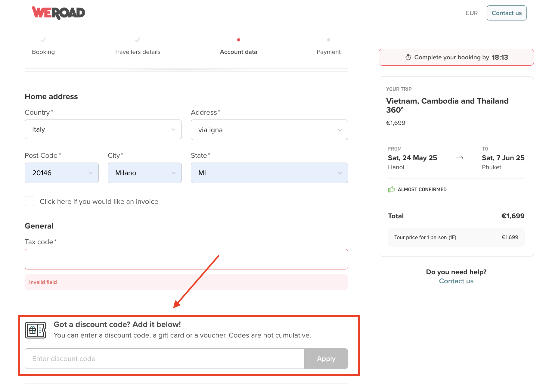Click the gift voucher discount icon
The height and width of the screenshot is (392, 543).
[36, 330]
